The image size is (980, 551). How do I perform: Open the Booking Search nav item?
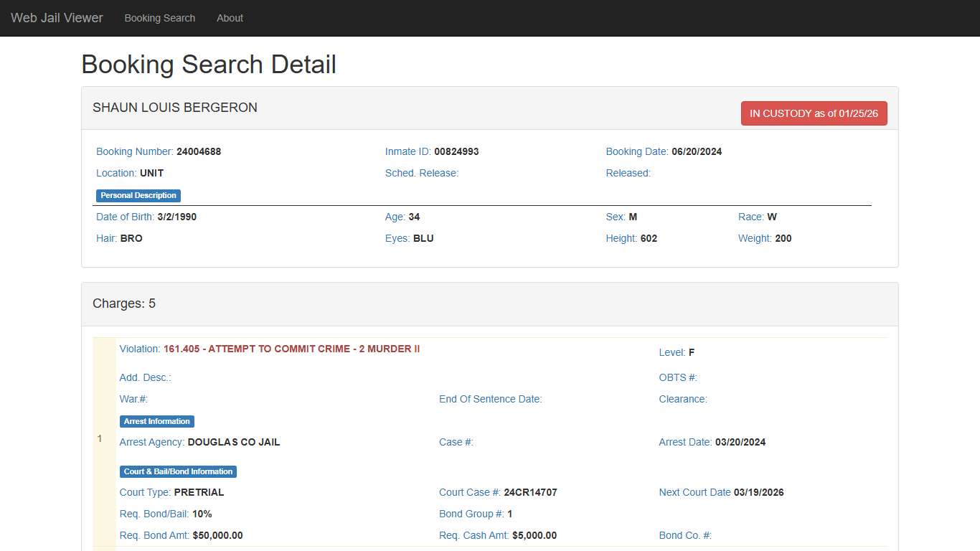[x=159, y=18]
